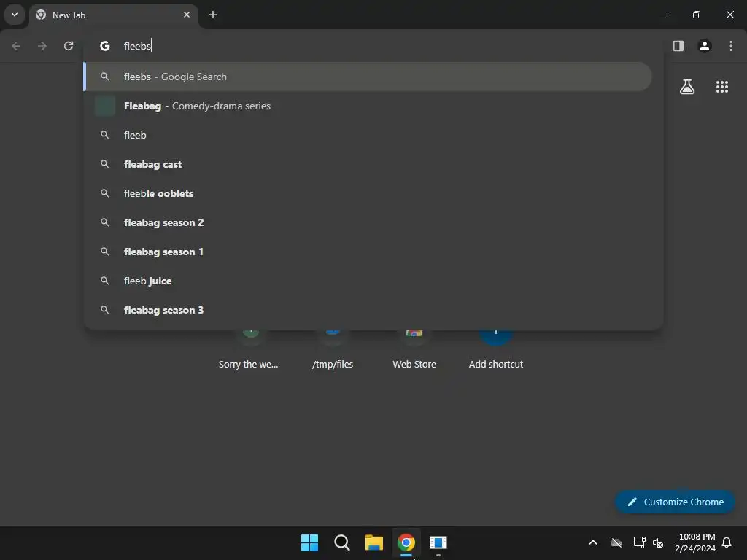Viewport: 747px width, 560px height.
Task: Expand hidden system tray icons
Action: 593,542
